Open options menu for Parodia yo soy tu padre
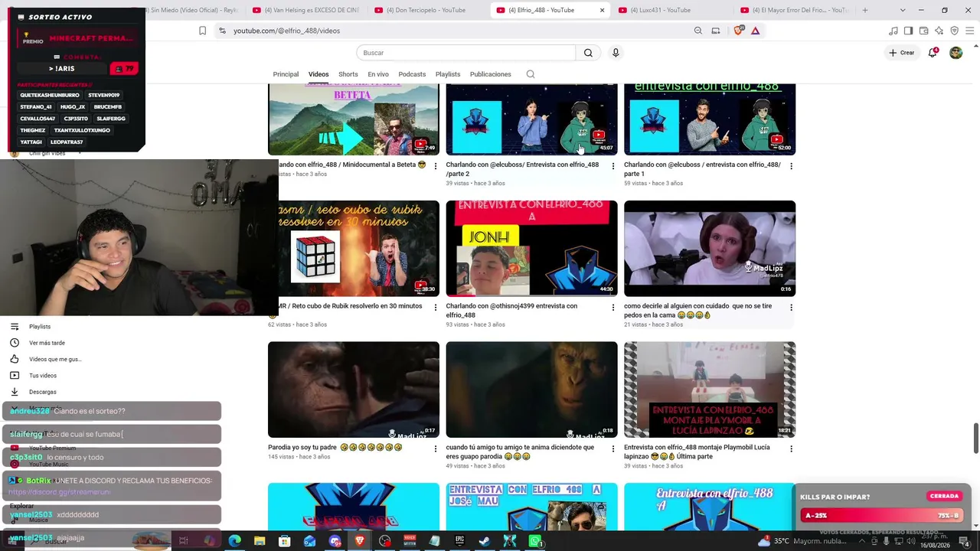This screenshot has width=980, height=551. (436, 449)
